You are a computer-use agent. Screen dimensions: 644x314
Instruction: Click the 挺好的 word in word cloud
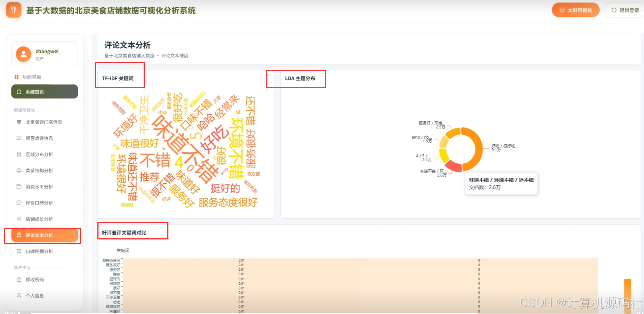click(225, 188)
